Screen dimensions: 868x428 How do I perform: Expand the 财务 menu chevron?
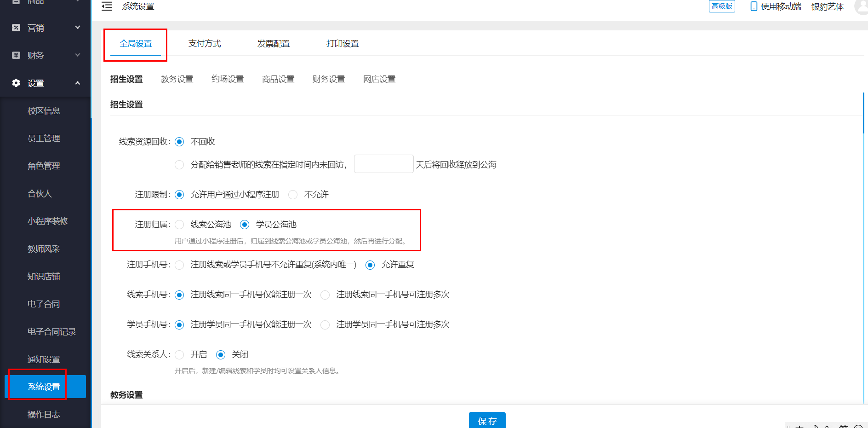[x=77, y=55]
